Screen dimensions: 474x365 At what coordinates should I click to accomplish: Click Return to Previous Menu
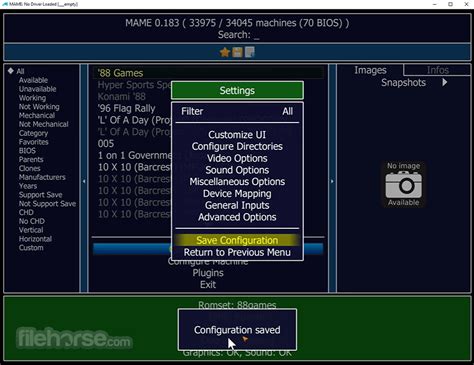click(x=237, y=252)
